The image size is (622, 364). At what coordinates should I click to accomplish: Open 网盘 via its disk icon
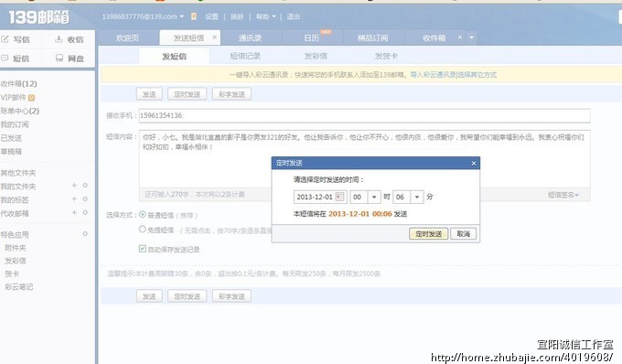[59, 58]
